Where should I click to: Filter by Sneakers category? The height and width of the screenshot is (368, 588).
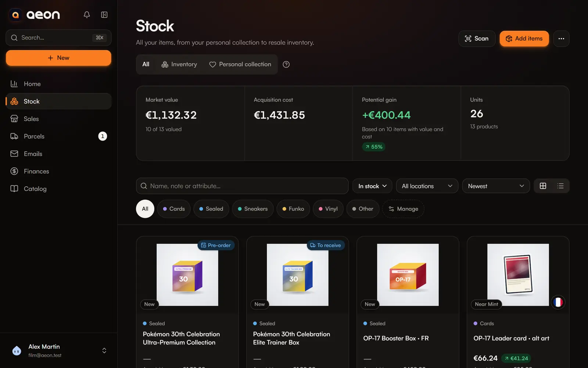(253, 209)
